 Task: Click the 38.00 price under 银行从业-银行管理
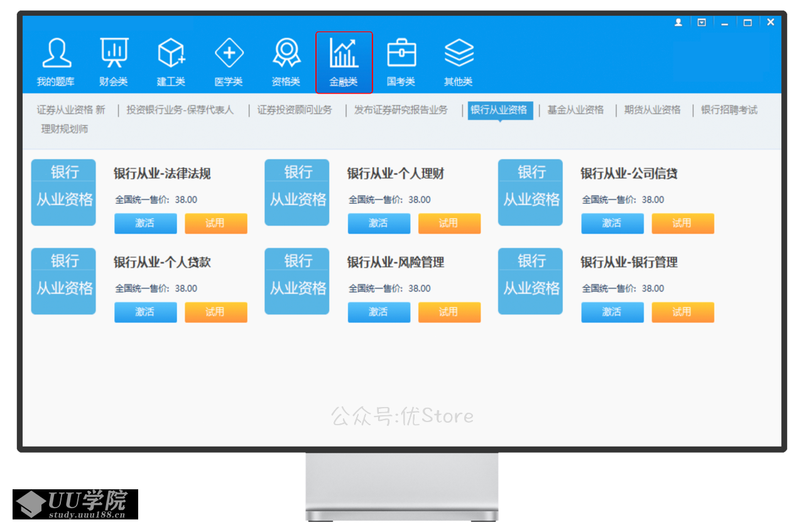pyautogui.click(x=653, y=288)
